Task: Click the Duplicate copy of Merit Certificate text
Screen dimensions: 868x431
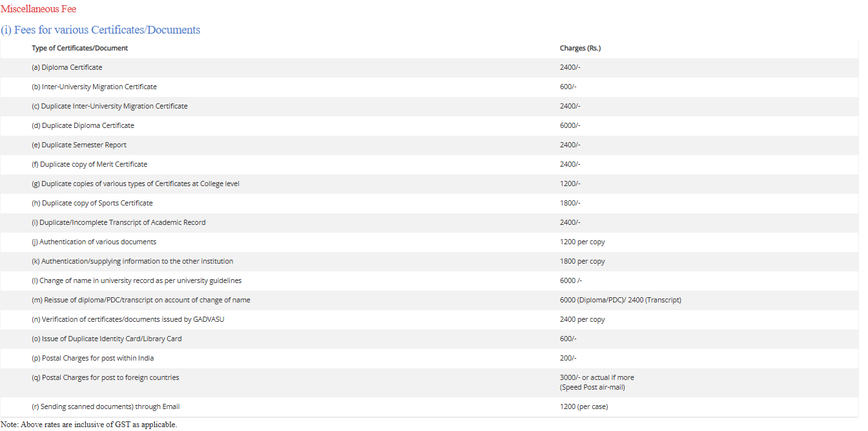Action: (x=89, y=165)
